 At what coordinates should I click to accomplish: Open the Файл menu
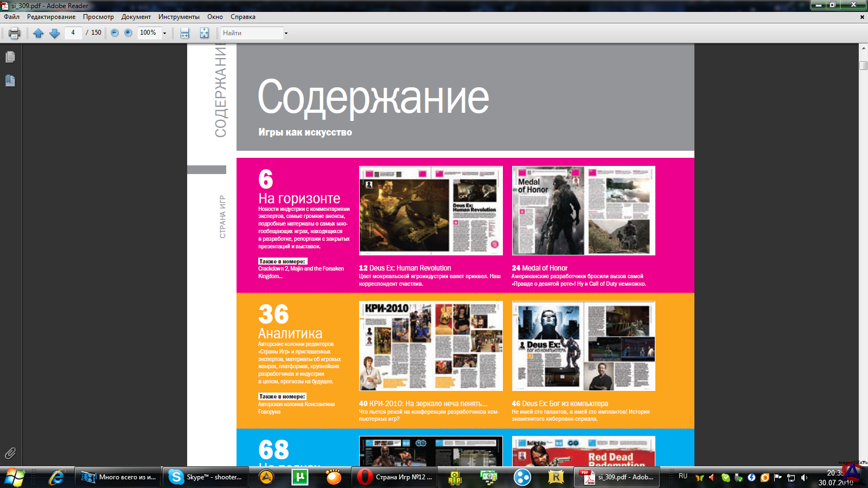(12, 17)
